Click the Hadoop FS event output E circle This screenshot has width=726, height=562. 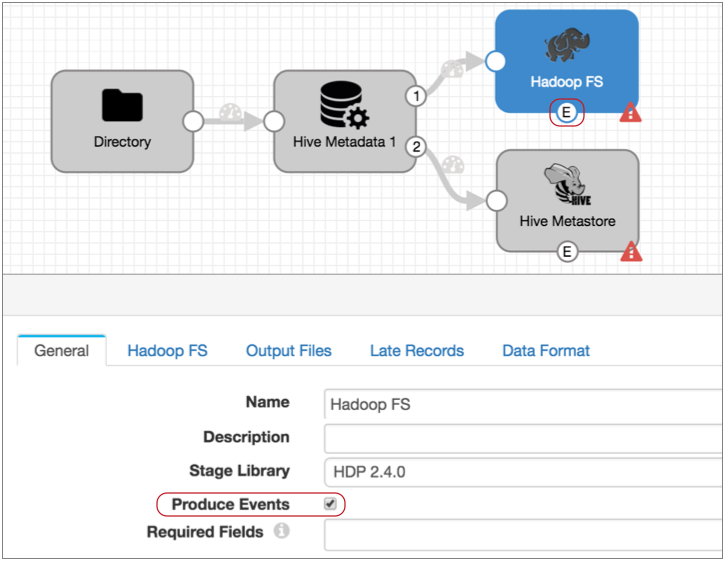pos(567,113)
